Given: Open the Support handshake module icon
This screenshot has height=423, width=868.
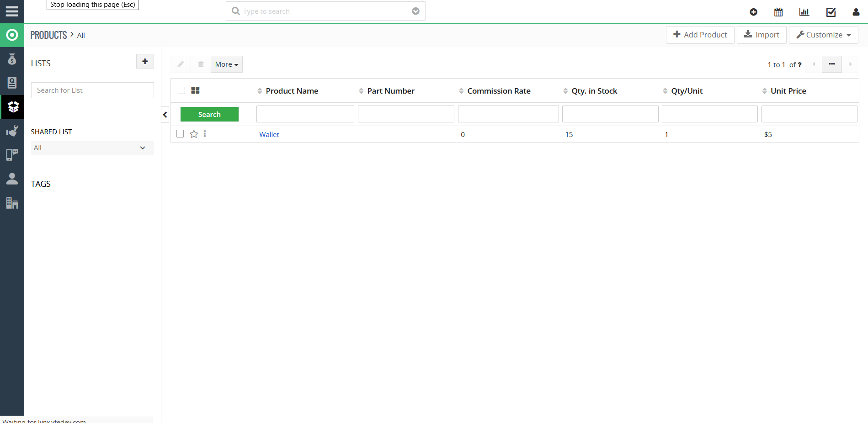Looking at the screenshot, I should tap(12, 131).
